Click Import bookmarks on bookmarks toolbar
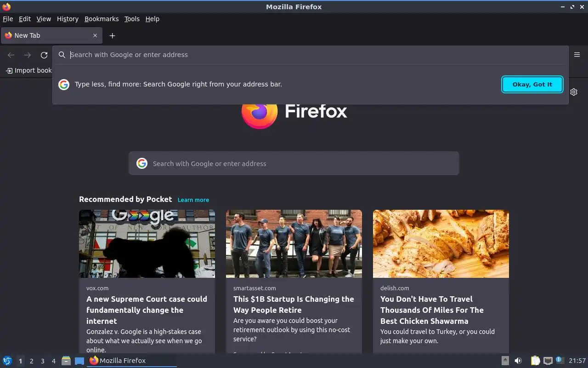588x368 pixels. (28, 70)
